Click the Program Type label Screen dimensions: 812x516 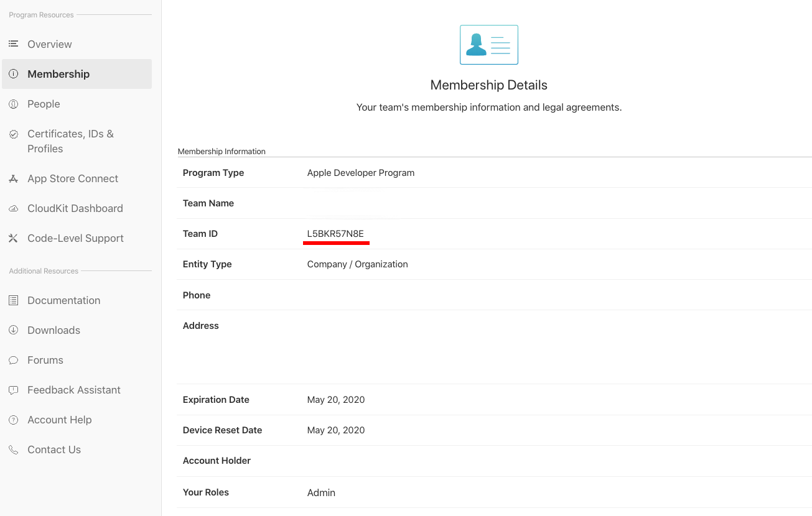(213, 173)
